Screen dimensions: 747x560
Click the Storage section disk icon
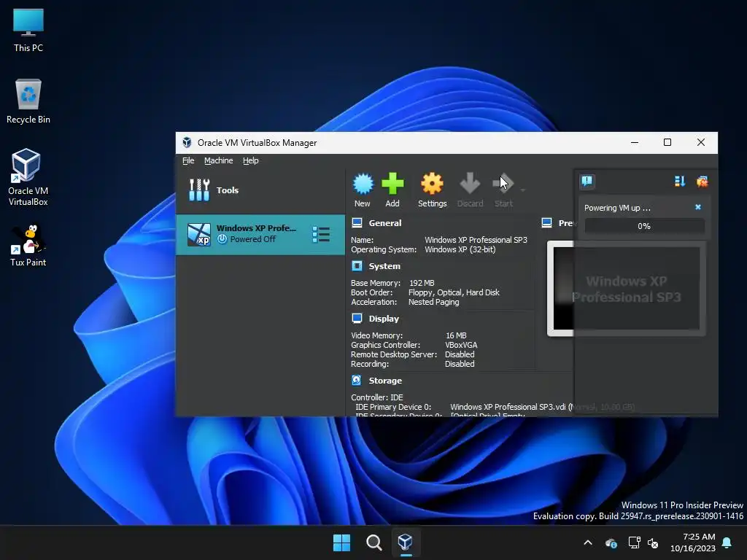(x=357, y=380)
